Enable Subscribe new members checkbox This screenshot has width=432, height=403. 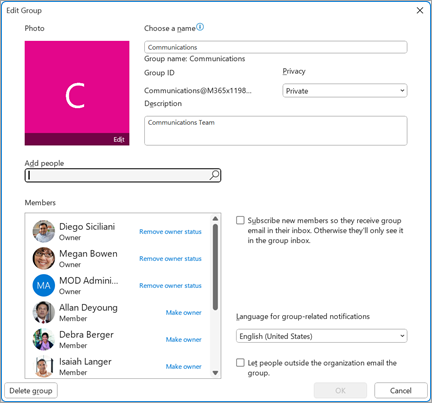240,220
